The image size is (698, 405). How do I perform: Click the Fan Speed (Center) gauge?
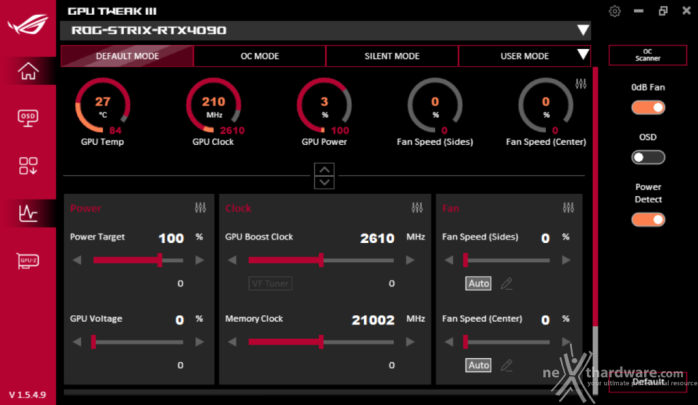pos(546,106)
